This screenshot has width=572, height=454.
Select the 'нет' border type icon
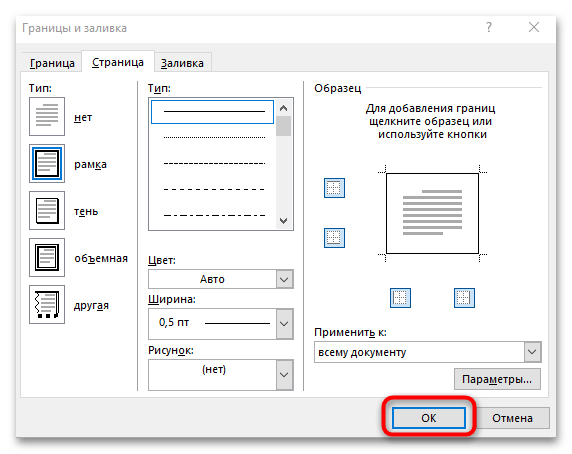point(47,116)
